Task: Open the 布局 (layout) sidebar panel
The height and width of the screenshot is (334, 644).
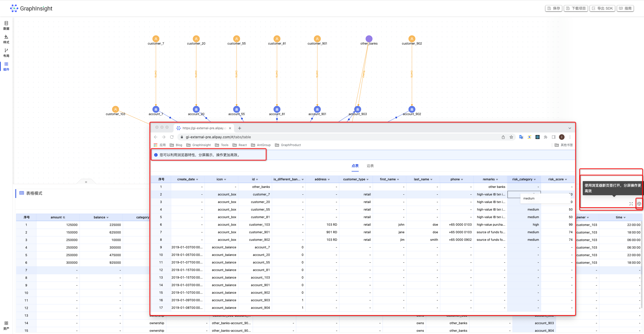Action: pos(6,53)
